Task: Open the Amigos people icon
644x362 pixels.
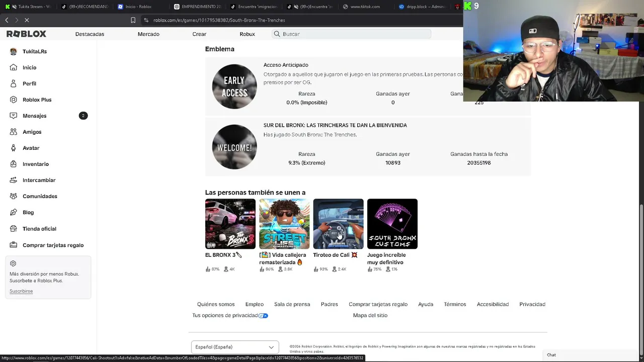Action: click(x=13, y=132)
